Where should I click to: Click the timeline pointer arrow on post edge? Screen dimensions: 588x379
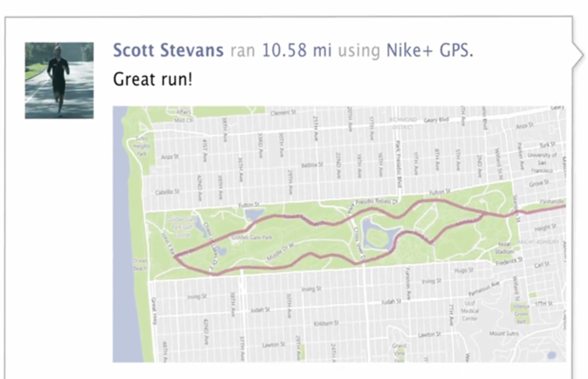pyautogui.click(x=578, y=55)
